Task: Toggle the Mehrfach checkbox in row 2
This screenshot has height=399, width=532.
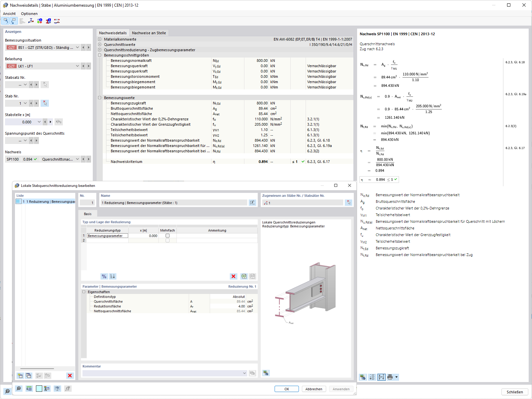Action: 168,240
